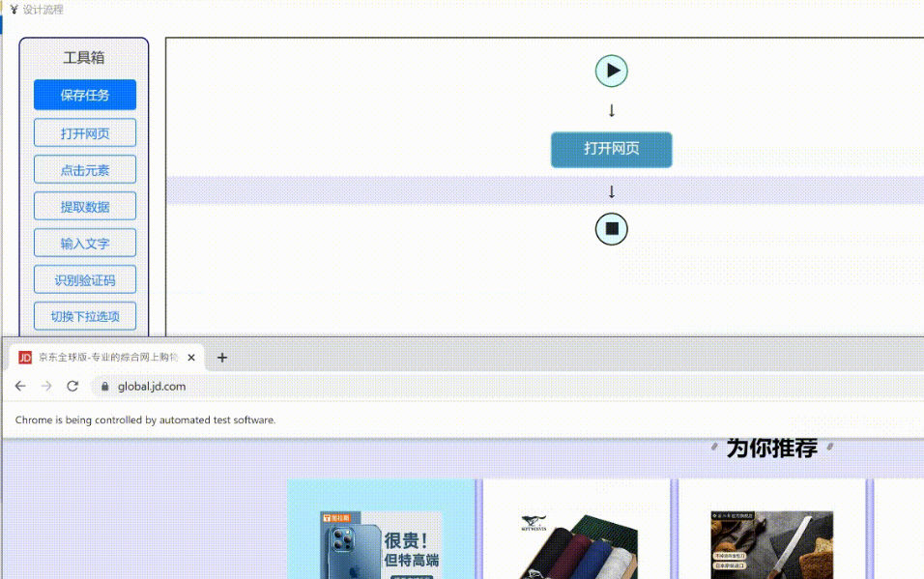Click the flow end stop node
The image size is (924, 579).
point(611,229)
